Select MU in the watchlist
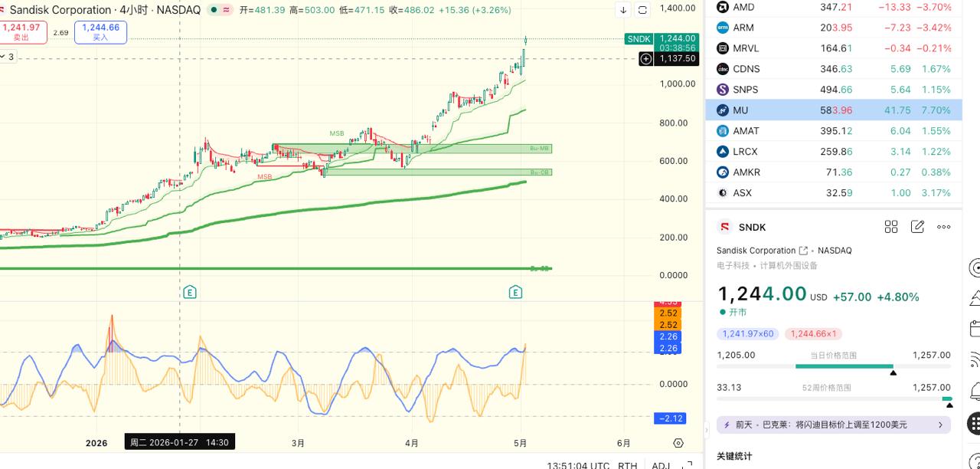Image resolution: width=980 pixels, height=469 pixels. [833, 110]
